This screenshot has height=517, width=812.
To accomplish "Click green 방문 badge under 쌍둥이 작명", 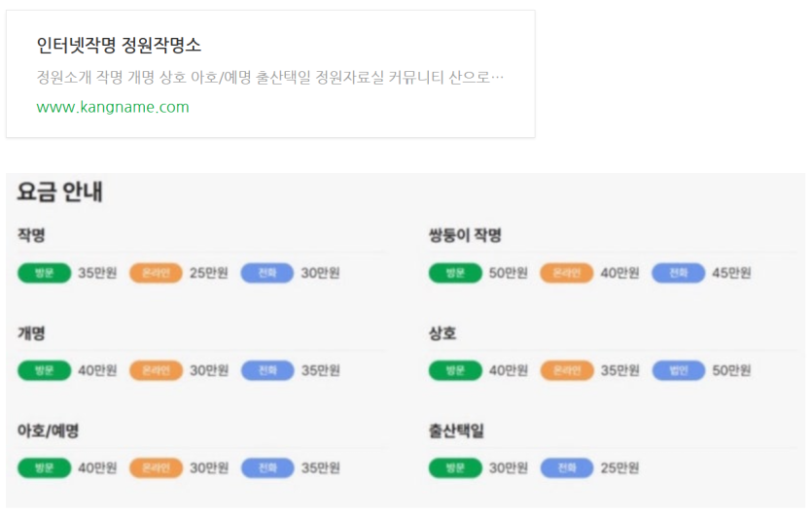I will 456,273.
